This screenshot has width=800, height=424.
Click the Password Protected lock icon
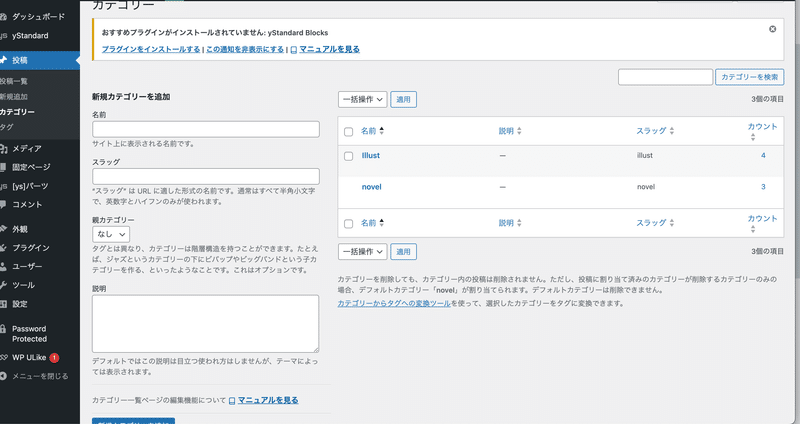coord(4,329)
